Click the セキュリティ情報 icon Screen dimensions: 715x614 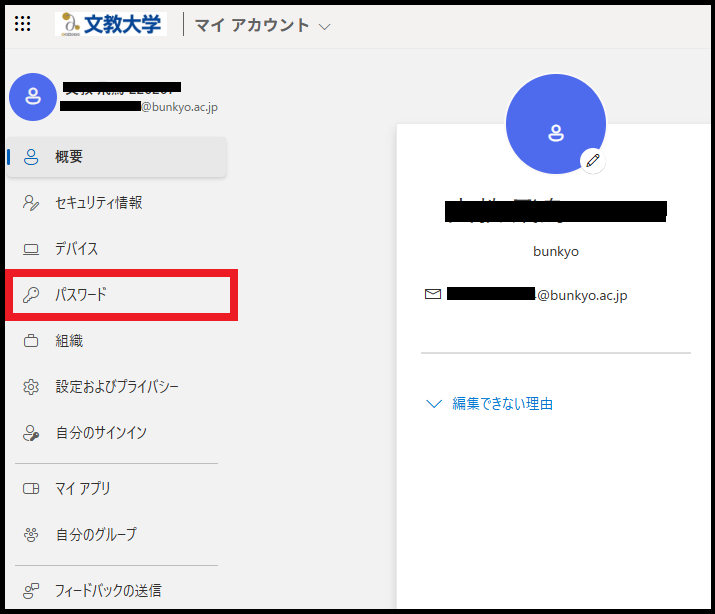(x=31, y=203)
